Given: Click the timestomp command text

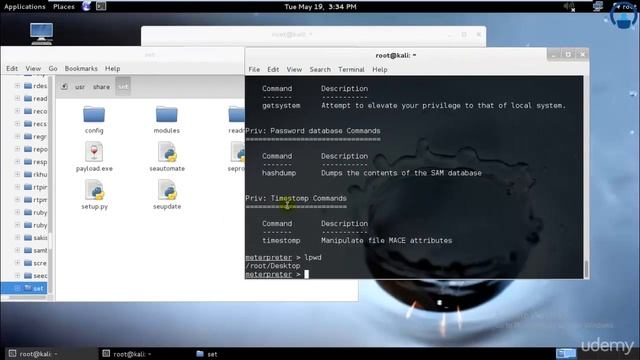Looking at the screenshot, I should click(x=281, y=240).
